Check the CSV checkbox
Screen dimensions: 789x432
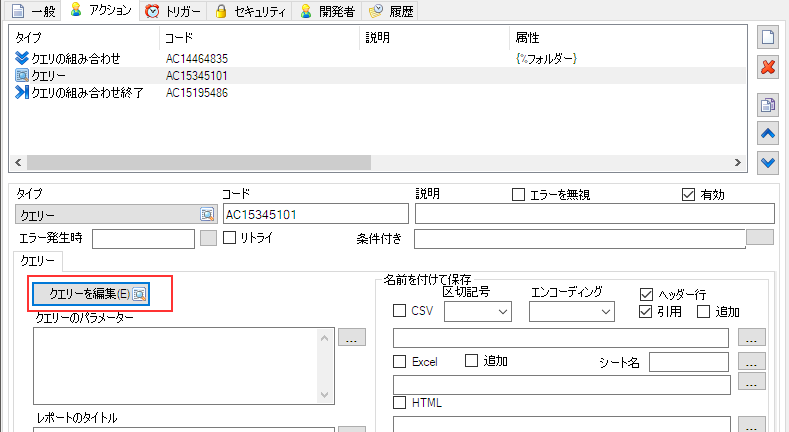(x=400, y=311)
